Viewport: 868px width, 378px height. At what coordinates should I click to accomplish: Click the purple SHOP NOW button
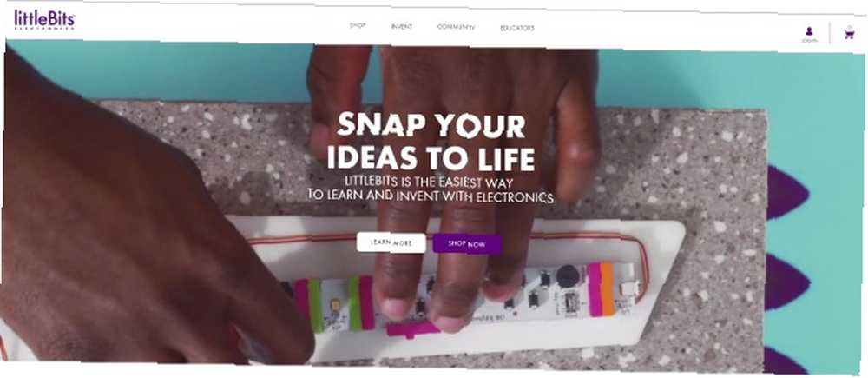(467, 244)
